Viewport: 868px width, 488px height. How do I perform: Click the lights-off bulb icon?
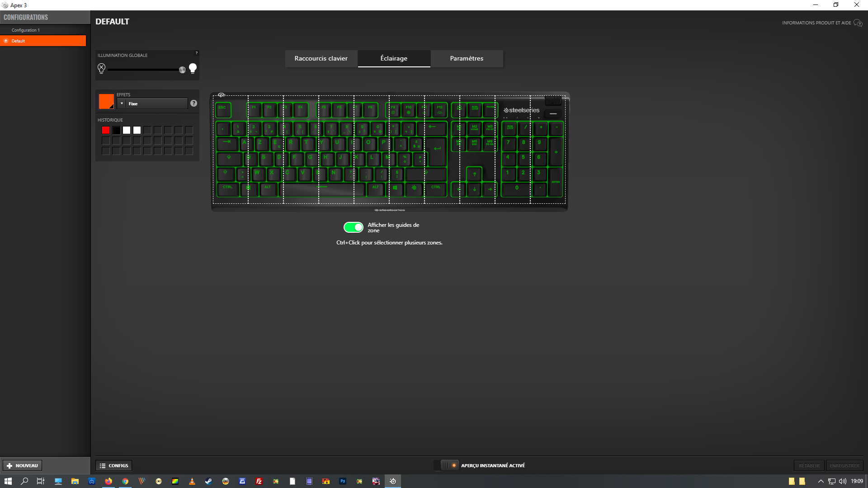101,68
